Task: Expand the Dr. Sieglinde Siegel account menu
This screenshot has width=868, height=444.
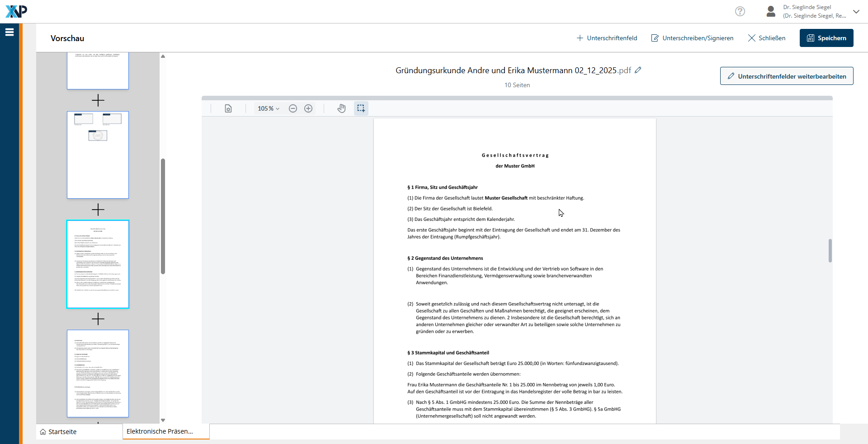Action: [856, 12]
